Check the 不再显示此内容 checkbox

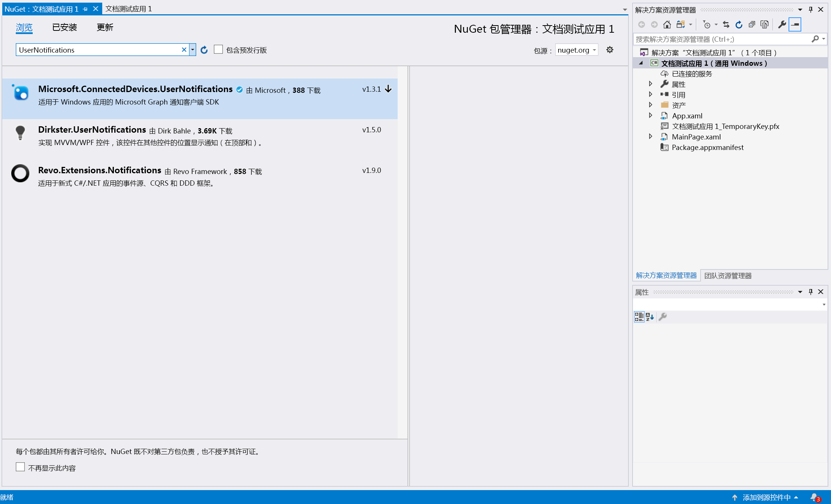tap(20, 467)
